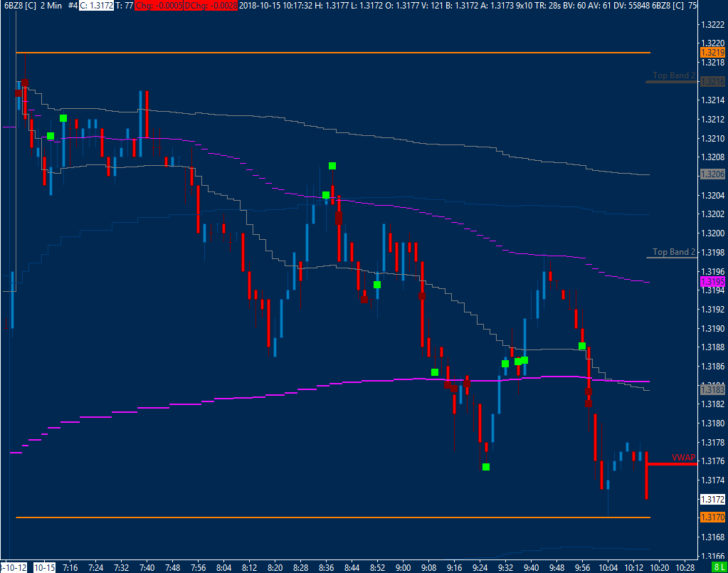728x573 pixels.
Task: Click the green marker at the 9:24 low
Action: tap(485, 467)
